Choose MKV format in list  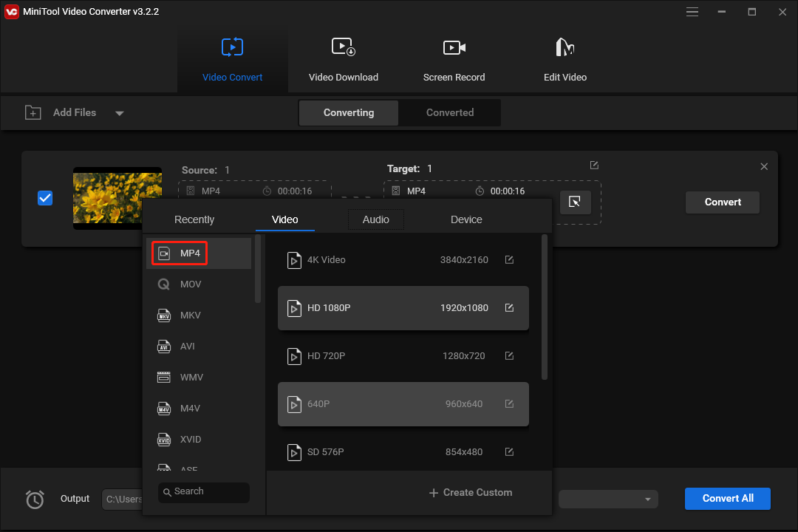pos(199,315)
